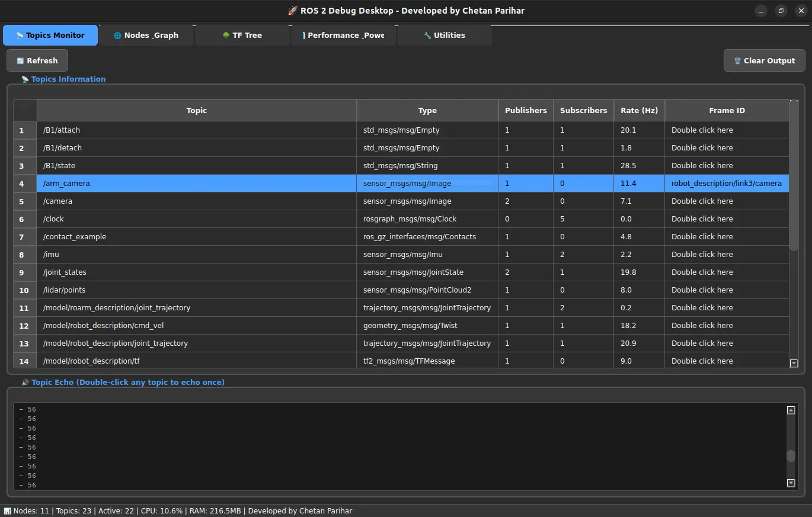Screen dimensions: 812x517
Task: Click the rocket icon in the title bar
Action: [293, 11]
